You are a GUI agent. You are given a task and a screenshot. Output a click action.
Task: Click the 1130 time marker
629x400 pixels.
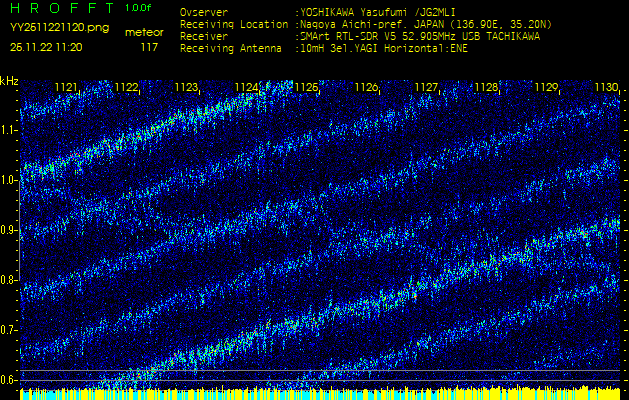[606, 87]
